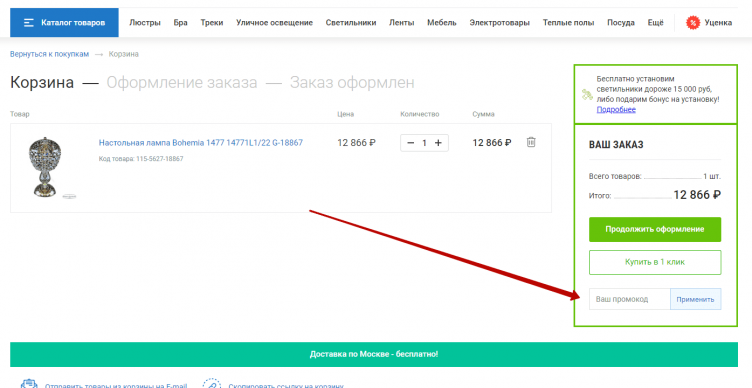This screenshot has width=752, height=388.
Task: Follow the Вернуться к покупкам breadcrumb
Action: pos(49,54)
